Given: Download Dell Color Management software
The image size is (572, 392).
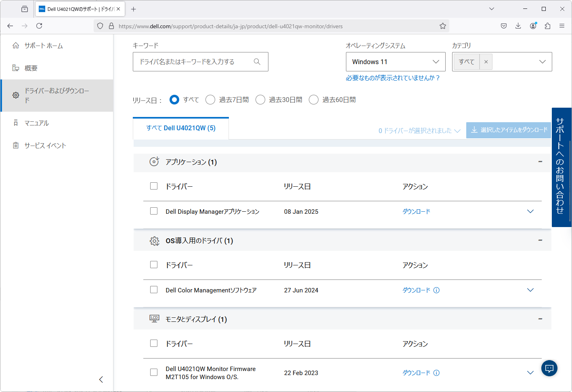Looking at the screenshot, I should click(417, 290).
